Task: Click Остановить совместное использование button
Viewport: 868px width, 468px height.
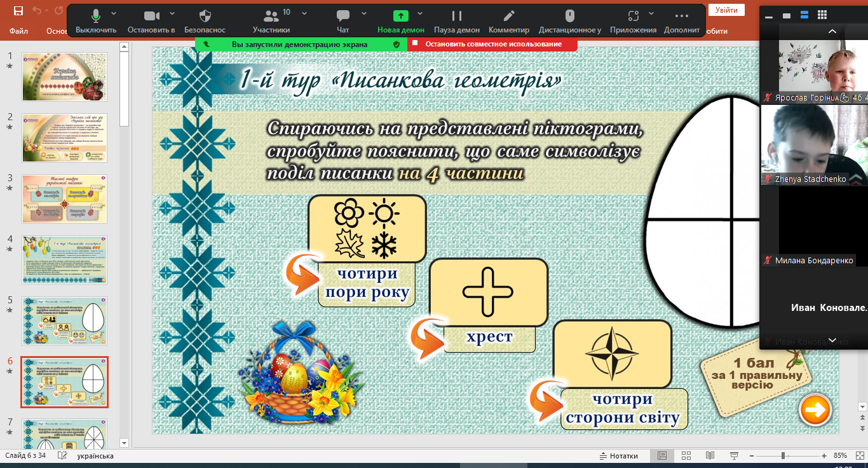Action: [x=492, y=44]
